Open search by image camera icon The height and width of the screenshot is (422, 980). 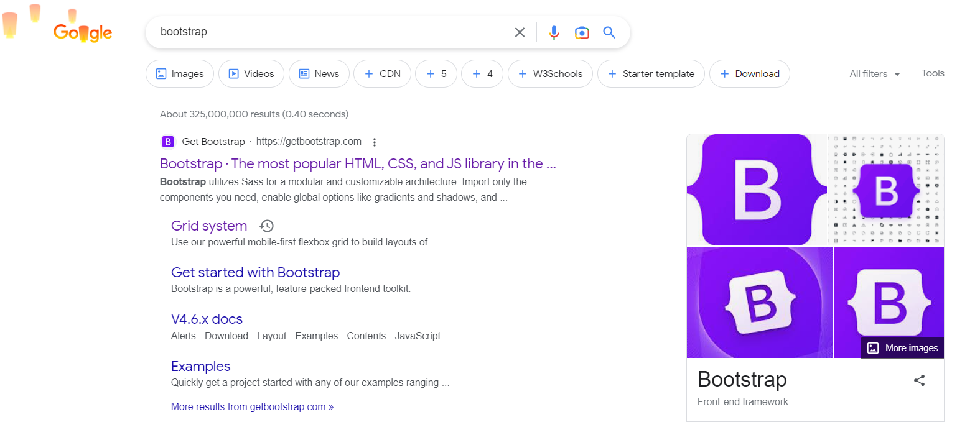[582, 32]
